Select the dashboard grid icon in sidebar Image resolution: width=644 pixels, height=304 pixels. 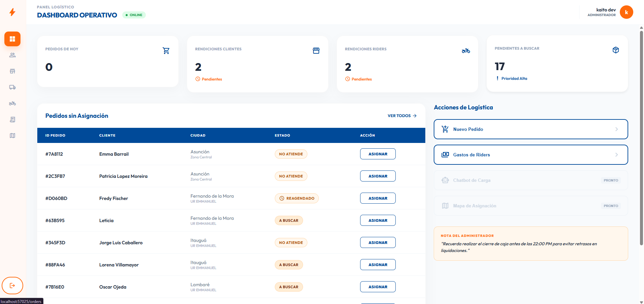[12, 39]
